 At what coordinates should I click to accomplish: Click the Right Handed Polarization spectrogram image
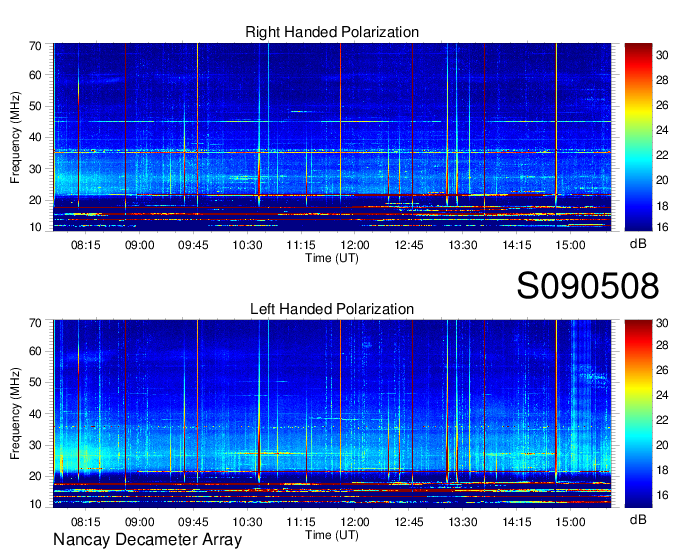click(332, 137)
